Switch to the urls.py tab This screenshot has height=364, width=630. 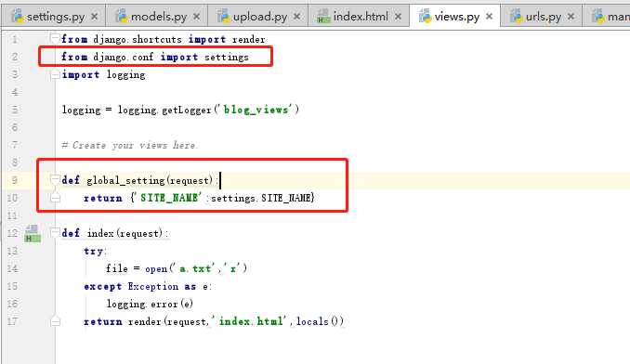542,17
